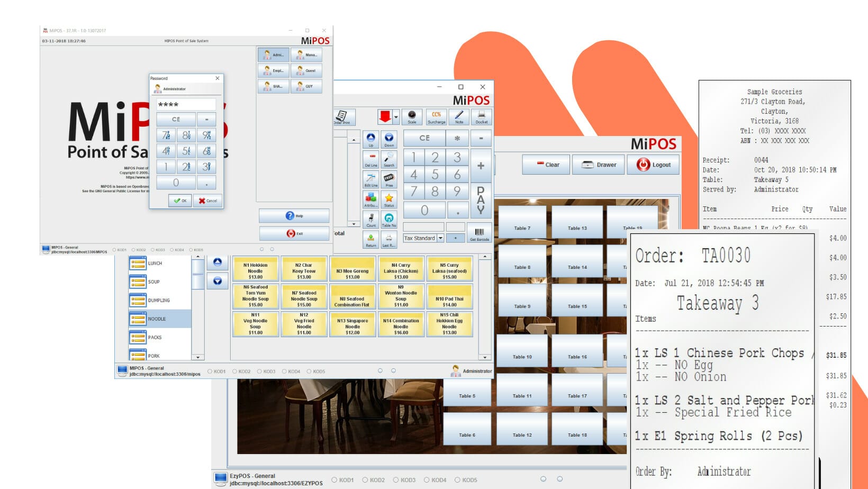
Task: Open the LUNCH category
Action: [x=159, y=263]
